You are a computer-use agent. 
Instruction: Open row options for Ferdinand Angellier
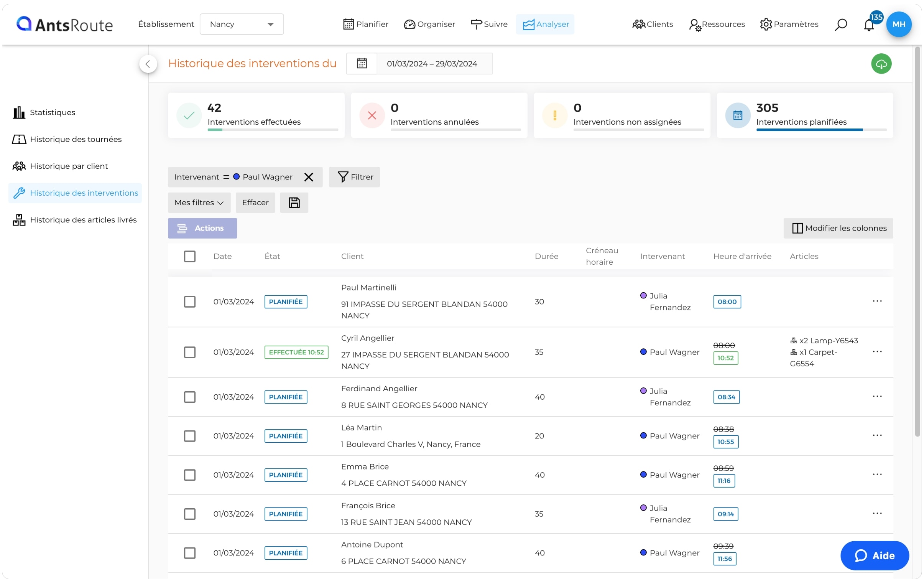pos(877,397)
